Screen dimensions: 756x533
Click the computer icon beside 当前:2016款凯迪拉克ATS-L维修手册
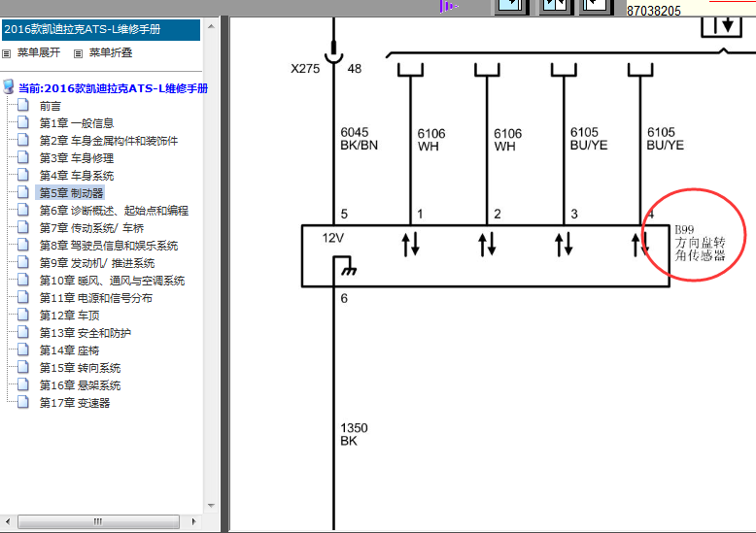click(9, 87)
